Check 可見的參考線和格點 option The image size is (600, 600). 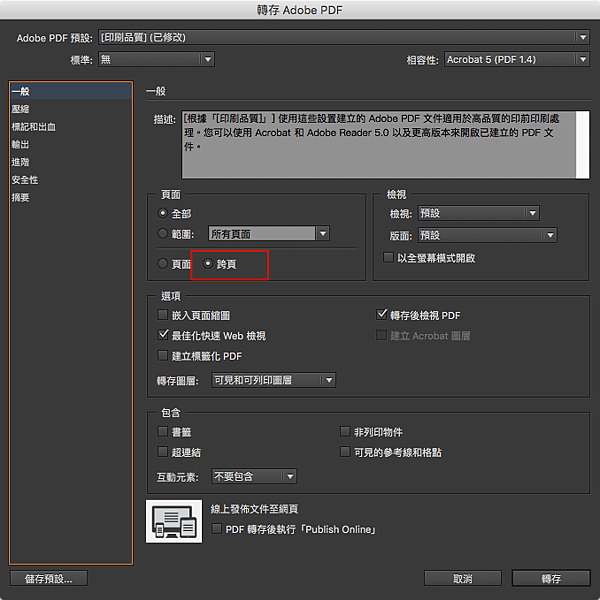point(345,452)
